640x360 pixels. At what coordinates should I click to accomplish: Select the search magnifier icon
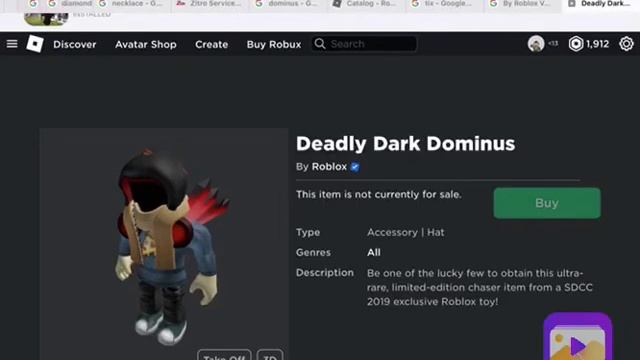(x=320, y=44)
